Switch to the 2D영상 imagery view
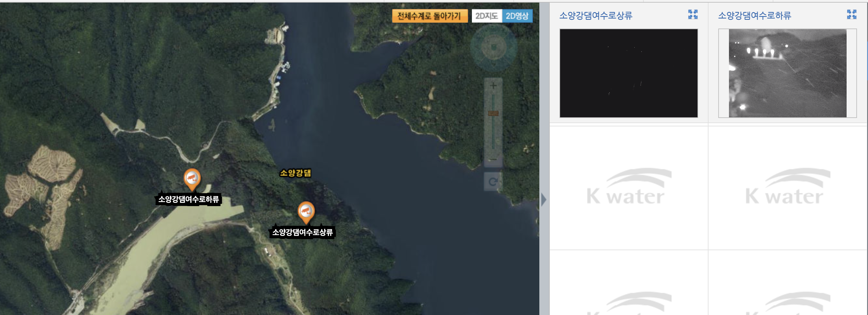The width and height of the screenshot is (868, 315). click(517, 16)
